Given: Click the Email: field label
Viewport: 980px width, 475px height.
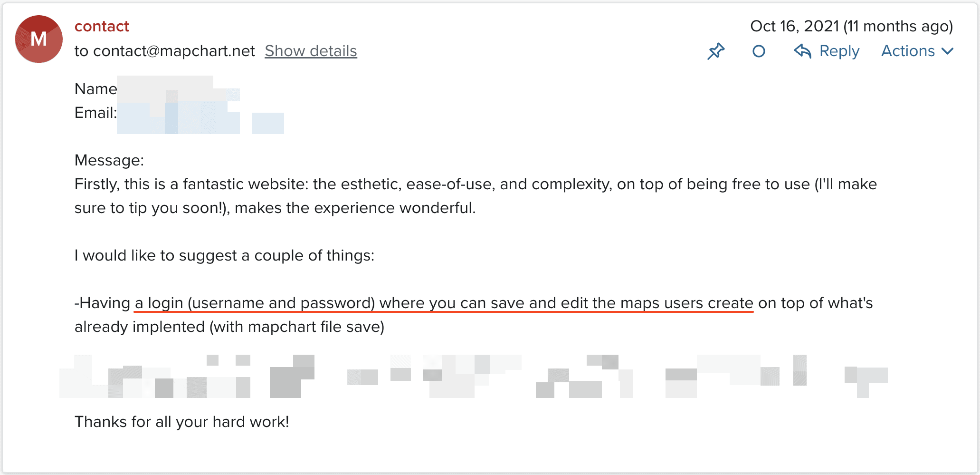Looking at the screenshot, I should point(95,113).
